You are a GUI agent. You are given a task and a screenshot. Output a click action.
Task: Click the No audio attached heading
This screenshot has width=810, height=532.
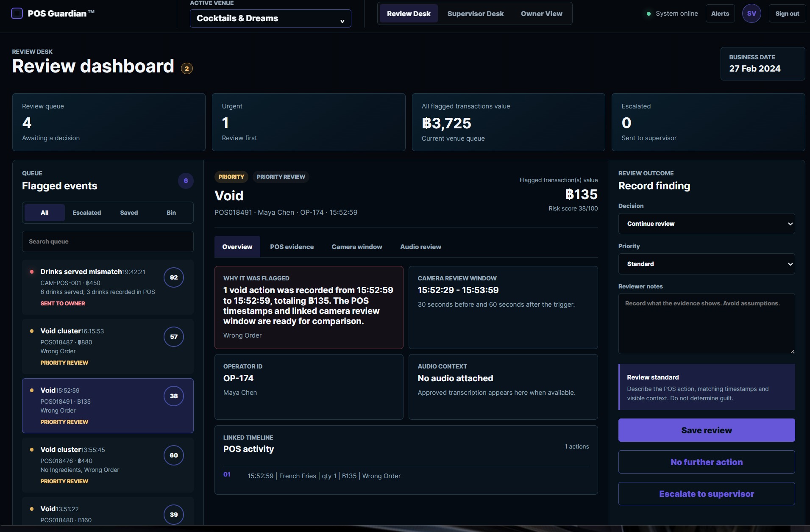(455, 378)
